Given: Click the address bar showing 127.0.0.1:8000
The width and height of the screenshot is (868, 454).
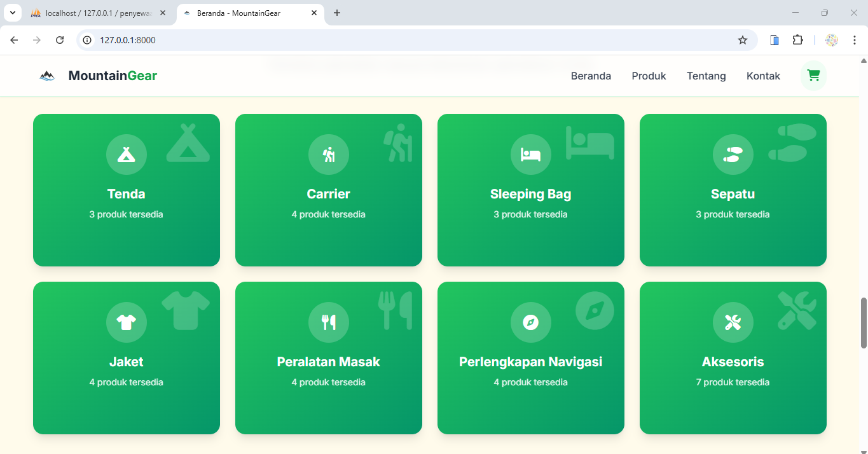Looking at the screenshot, I should [x=382, y=40].
